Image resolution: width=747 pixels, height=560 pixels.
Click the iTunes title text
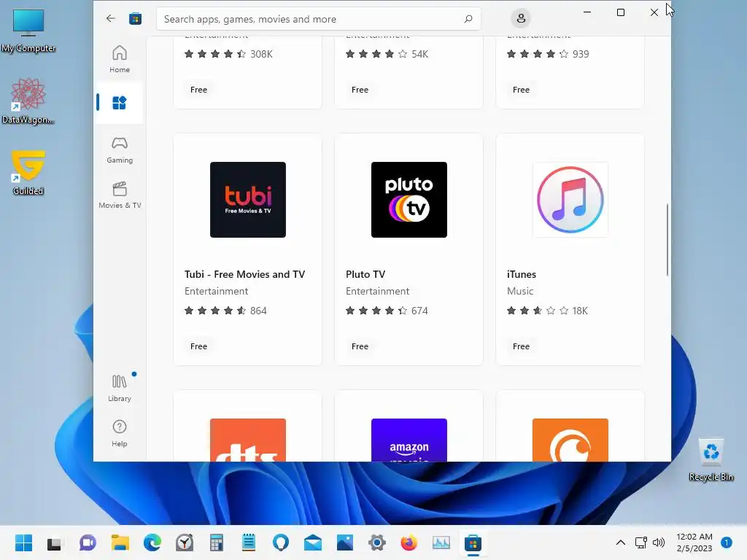[x=521, y=274]
